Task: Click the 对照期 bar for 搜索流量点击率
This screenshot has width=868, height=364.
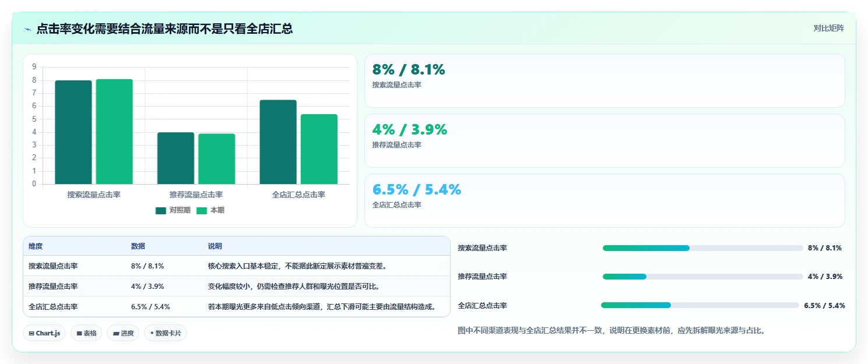Action: pyautogui.click(x=73, y=132)
